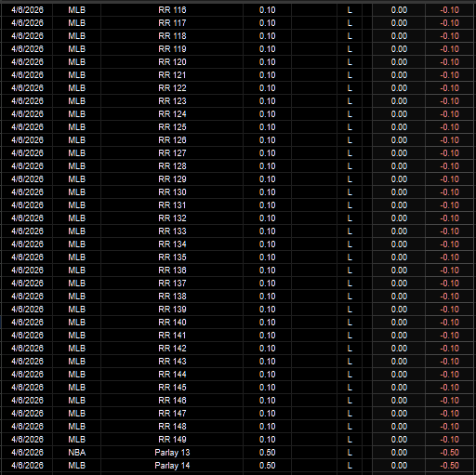Select the -0.50 loss in Parlay 13 row
The height and width of the screenshot is (475, 476).
click(x=449, y=453)
